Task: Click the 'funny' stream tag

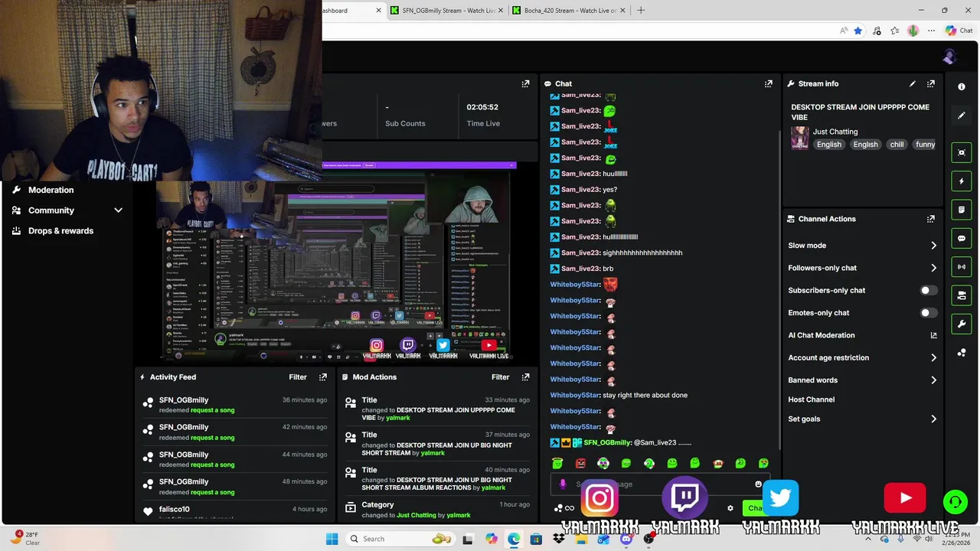Action: tap(925, 145)
